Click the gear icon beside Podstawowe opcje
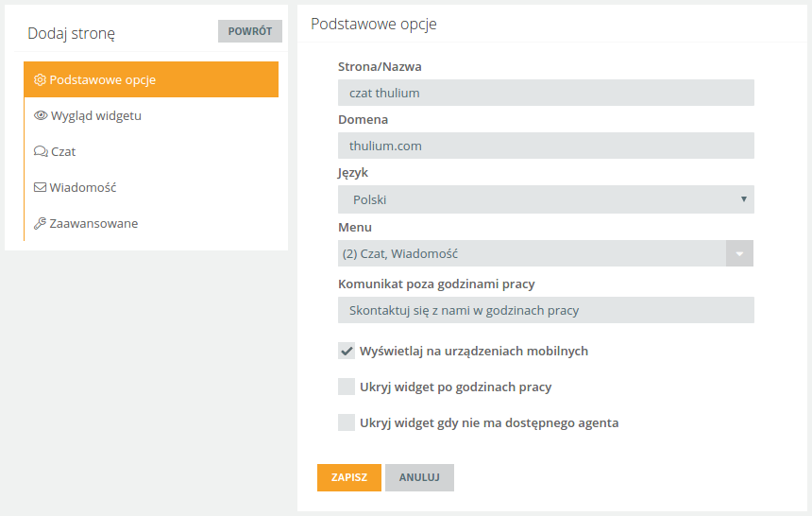The height and width of the screenshot is (516, 812). (x=40, y=80)
